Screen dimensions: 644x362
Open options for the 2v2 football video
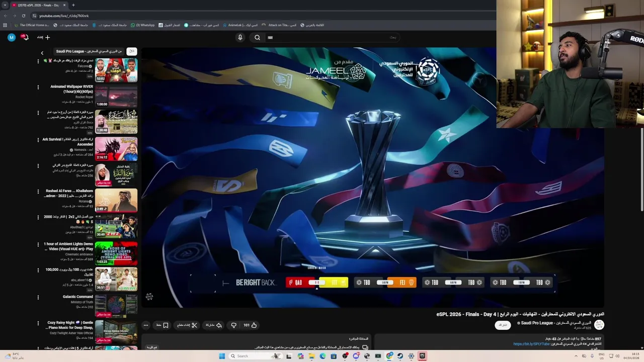[x=38, y=218]
